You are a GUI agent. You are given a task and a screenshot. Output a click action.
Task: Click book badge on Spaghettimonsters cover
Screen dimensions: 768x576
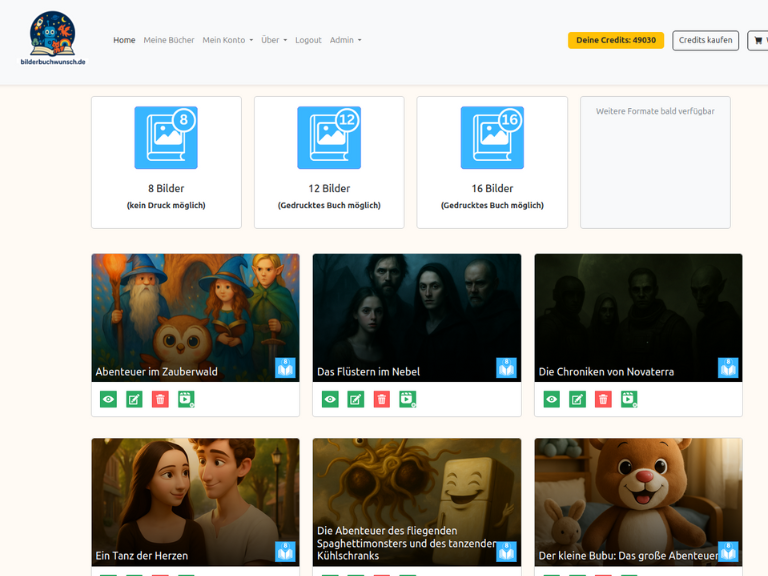point(506,552)
